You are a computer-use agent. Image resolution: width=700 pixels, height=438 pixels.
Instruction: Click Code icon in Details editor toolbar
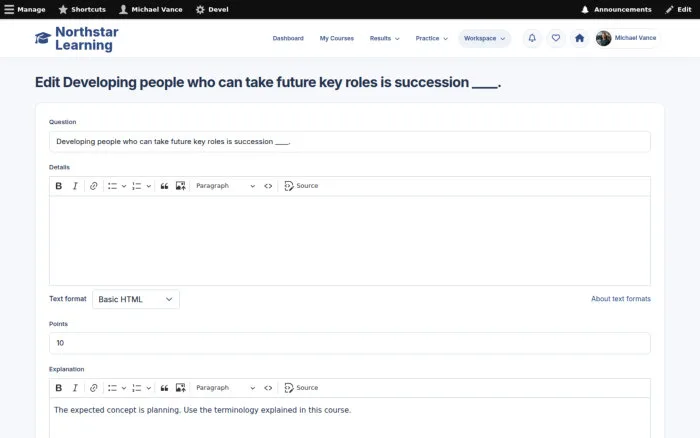[268, 186]
